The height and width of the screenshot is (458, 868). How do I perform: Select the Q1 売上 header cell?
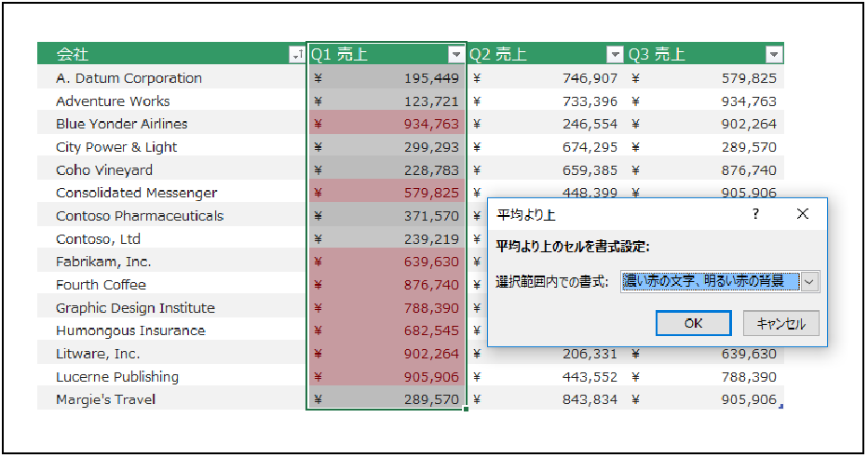point(387,54)
